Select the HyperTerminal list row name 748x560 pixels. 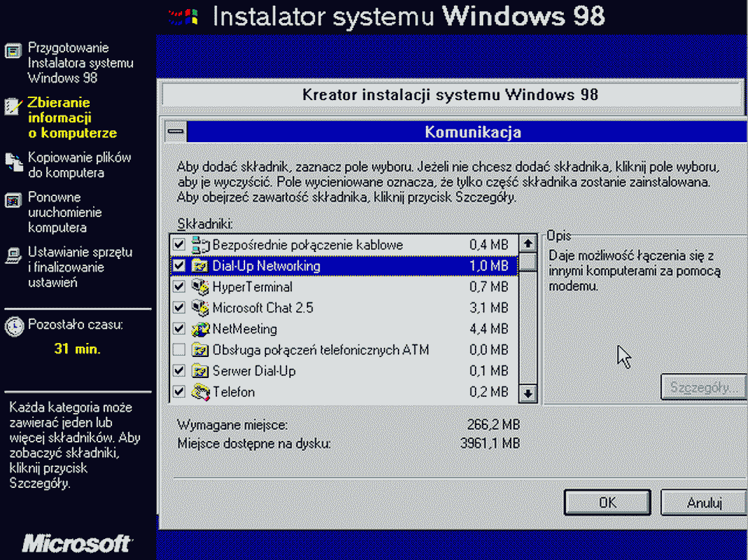coord(252,287)
